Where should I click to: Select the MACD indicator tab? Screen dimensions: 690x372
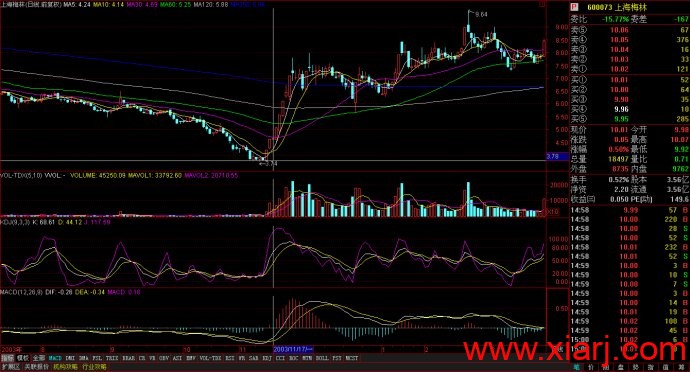55,358
